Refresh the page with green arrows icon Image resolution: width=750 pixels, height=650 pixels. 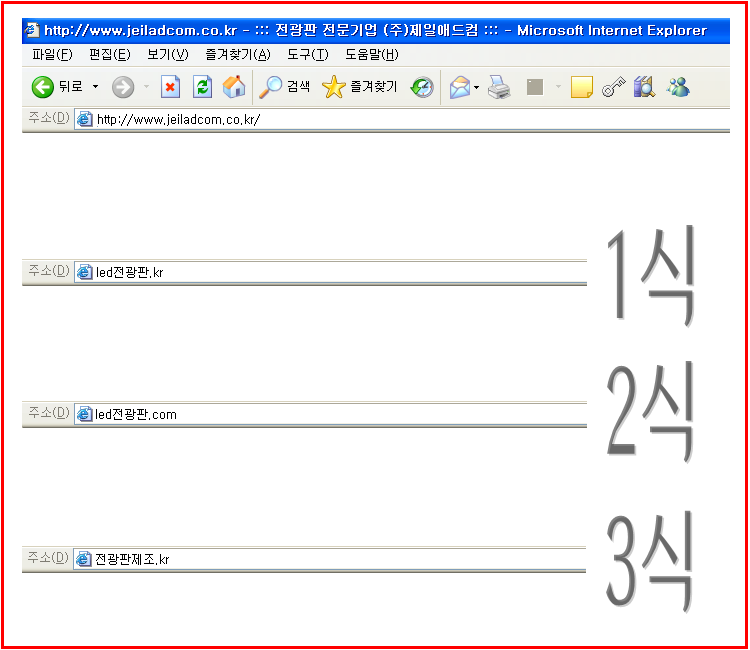coord(202,87)
